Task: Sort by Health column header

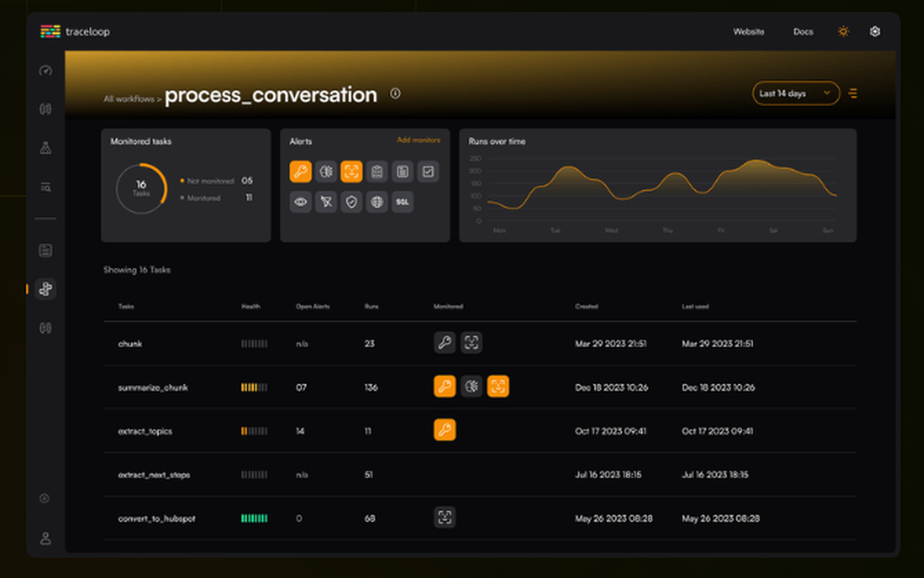Action: (250, 306)
